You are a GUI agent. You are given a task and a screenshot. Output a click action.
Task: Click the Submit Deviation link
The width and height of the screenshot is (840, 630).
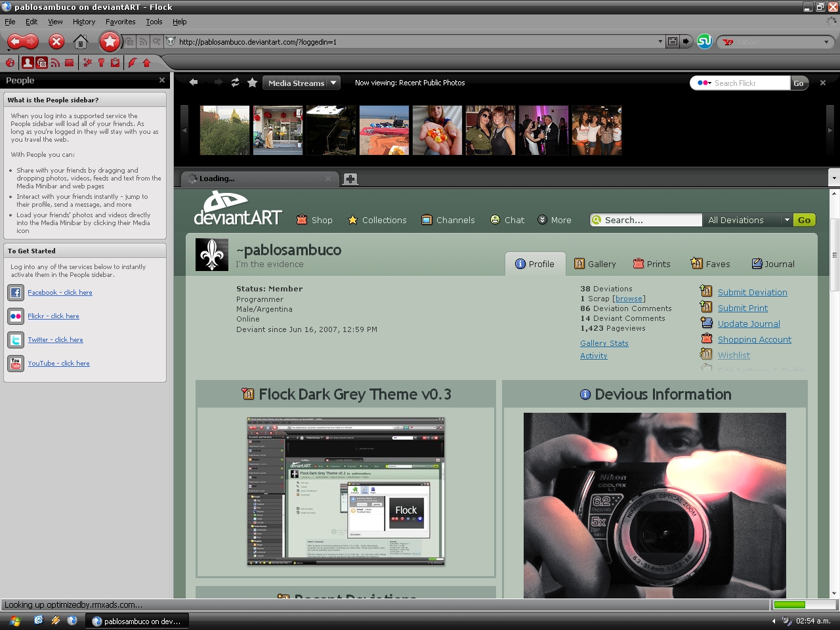click(x=752, y=292)
